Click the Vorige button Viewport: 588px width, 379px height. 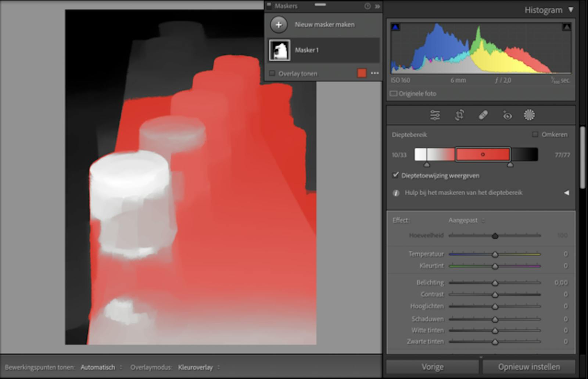point(432,367)
